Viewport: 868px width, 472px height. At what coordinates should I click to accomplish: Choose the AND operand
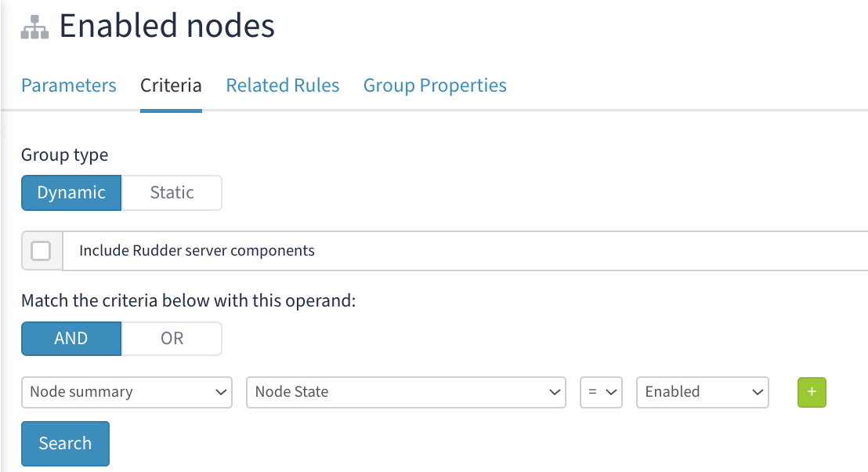click(x=71, y=339)
